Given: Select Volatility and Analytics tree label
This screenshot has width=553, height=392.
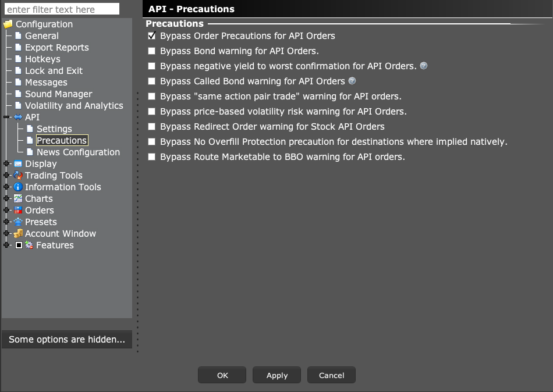Looking at the screenshot, I should pyautogui.click(x=74, y=105).
